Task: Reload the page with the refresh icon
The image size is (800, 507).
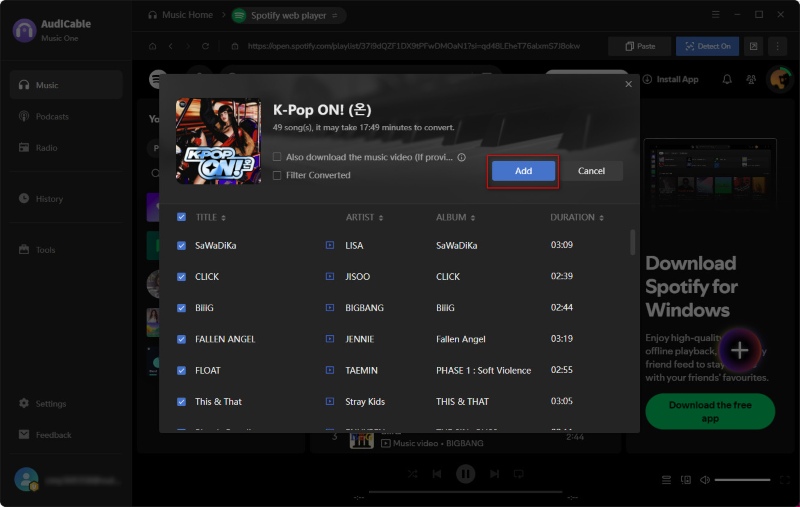Action: coord(206,46)
